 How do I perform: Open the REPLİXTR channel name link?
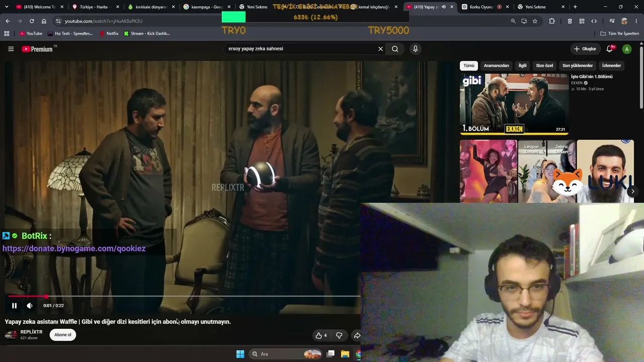(x=31, y=332)
